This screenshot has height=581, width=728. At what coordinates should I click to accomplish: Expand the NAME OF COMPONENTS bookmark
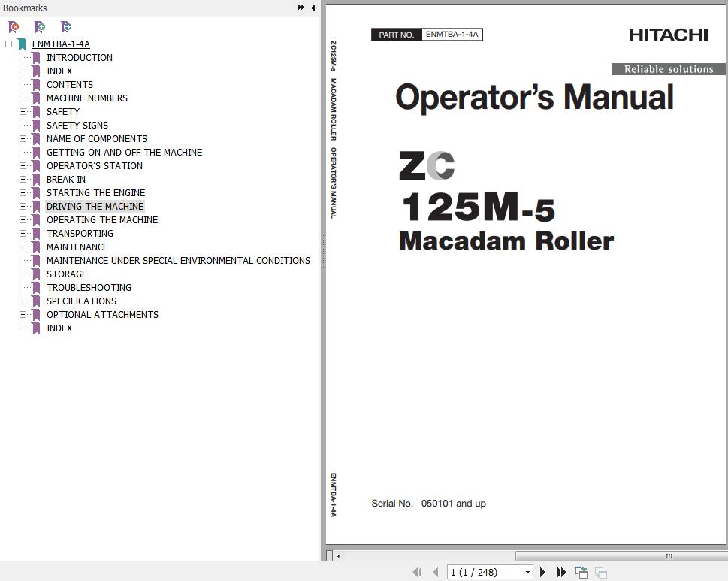23,138
